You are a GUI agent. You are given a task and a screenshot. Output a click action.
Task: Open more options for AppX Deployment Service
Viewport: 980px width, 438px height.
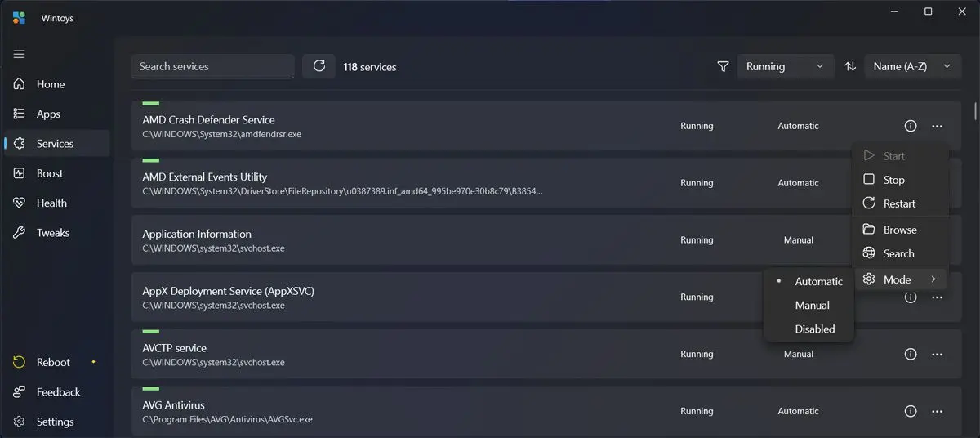coord(937,297)
